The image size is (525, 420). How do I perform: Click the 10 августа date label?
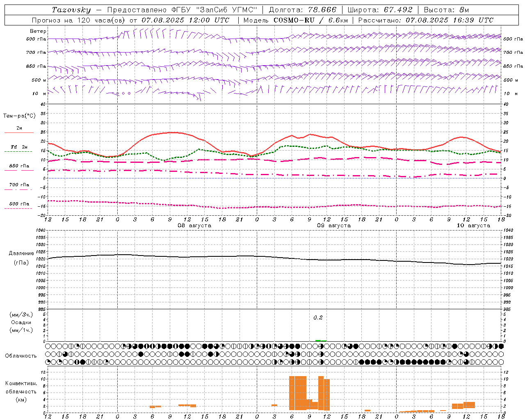point(473,226)
